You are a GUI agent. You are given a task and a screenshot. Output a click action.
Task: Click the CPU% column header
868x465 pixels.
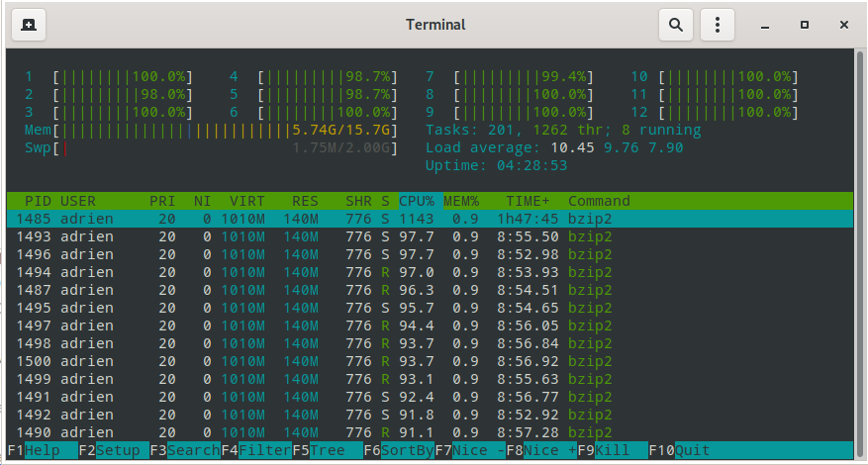pyautogui.click(x=417, y=201)
